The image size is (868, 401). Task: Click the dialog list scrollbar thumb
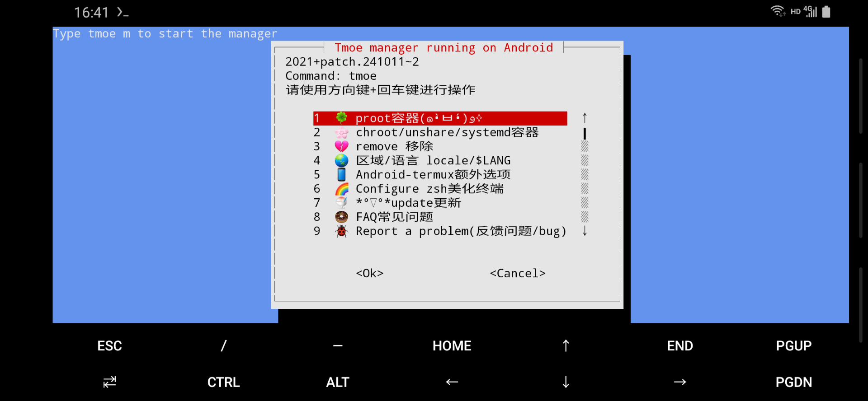(585, 133)
